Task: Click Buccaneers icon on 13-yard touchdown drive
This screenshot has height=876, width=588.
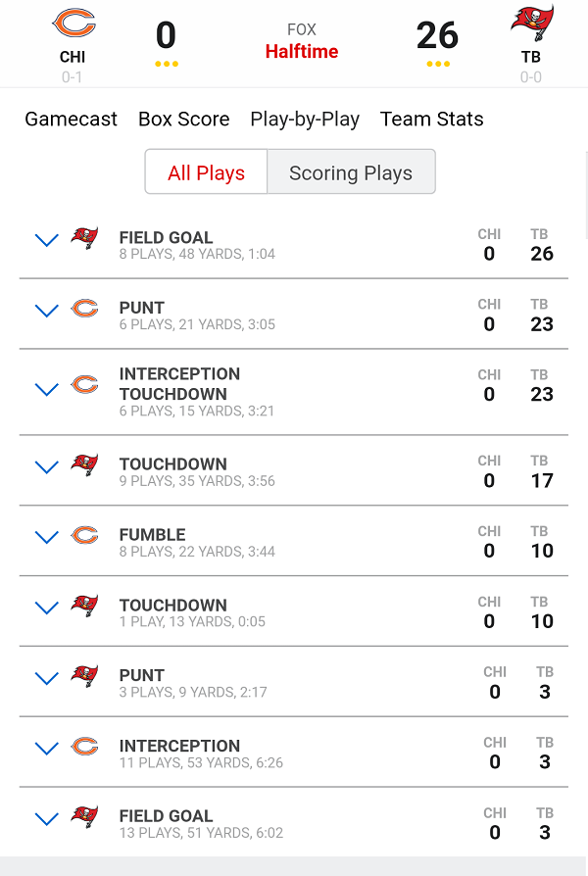Action: pyautogui.click(x=84, y=606)
